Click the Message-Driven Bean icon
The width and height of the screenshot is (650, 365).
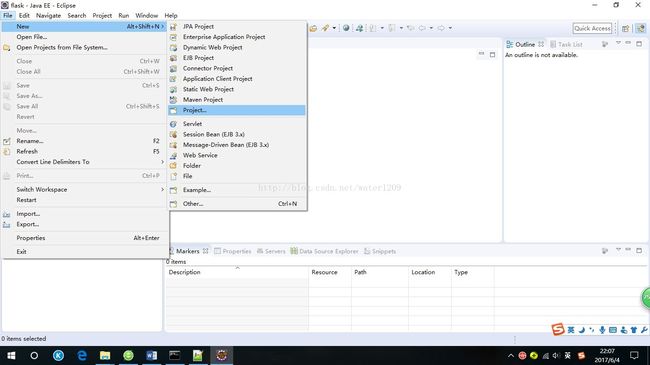click(x=174, y=145)
